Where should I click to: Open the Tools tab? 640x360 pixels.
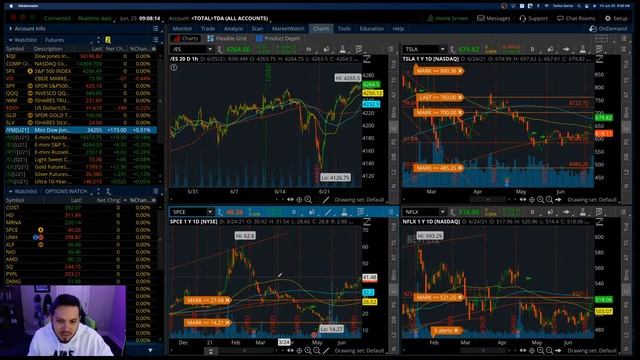(344, 29)
